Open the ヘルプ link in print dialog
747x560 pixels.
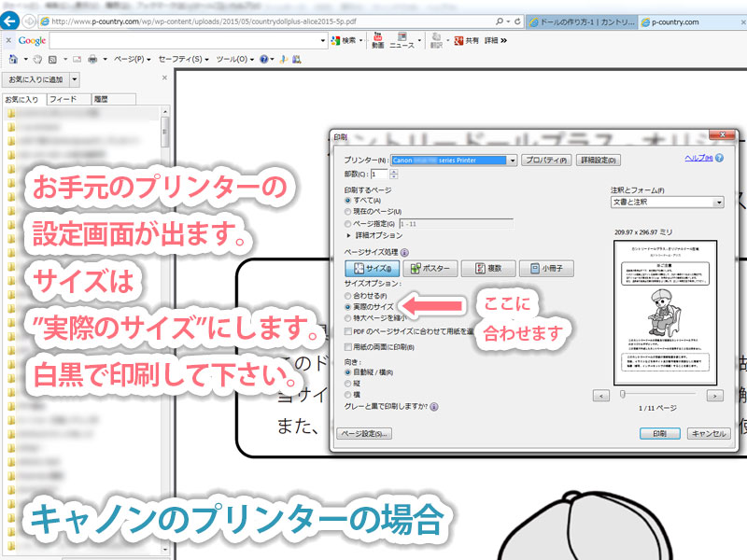[698, 158]
